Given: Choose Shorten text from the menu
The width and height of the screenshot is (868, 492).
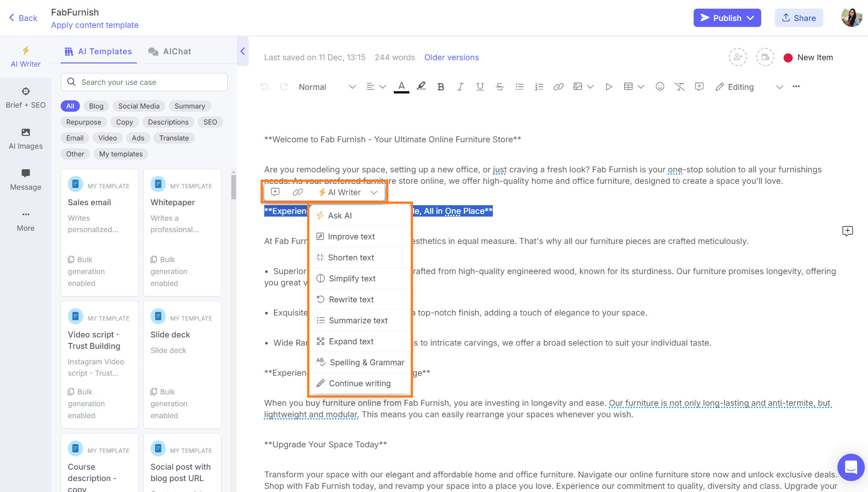Looking at the screenshot, I should [359, 257].
